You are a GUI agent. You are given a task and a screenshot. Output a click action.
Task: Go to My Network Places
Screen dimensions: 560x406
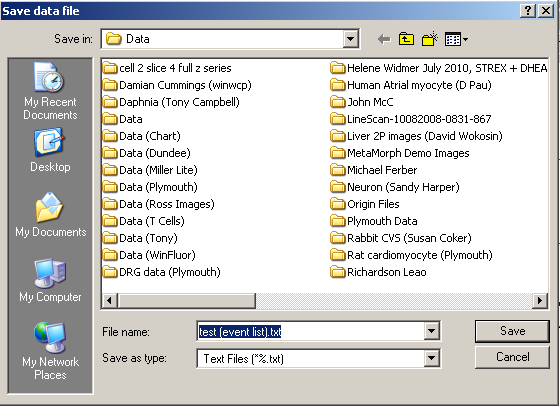(x=50, y=351)
